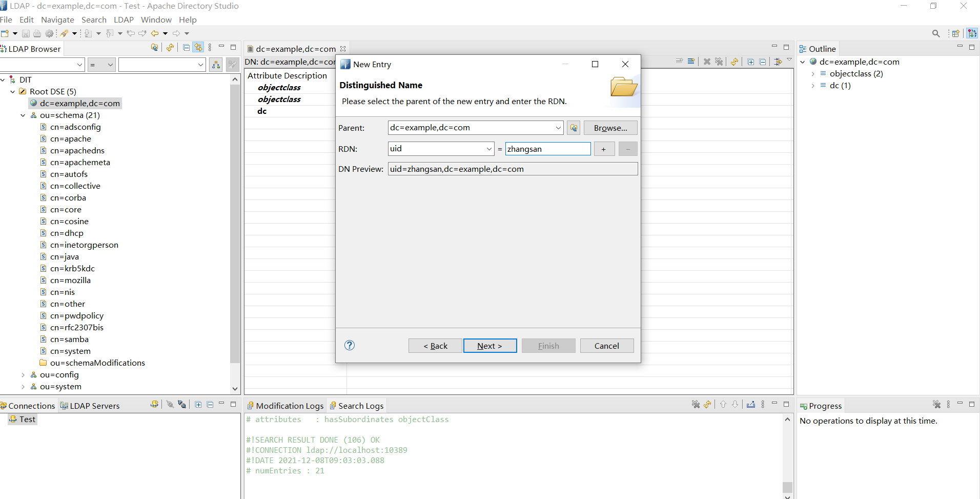This screenshot has width=980, height=499.
Task: Switch to the LDAP perspective icon
Action: click(972, 33)
